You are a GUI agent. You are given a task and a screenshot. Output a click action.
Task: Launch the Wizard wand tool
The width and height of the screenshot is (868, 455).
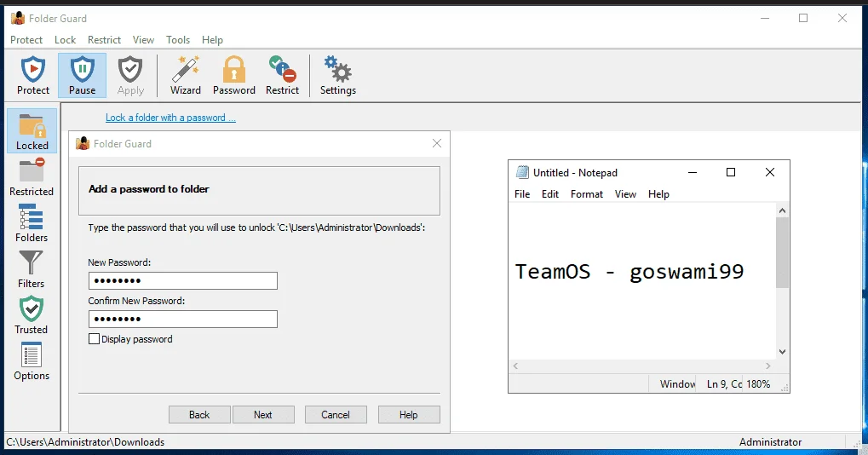point(186,75)
